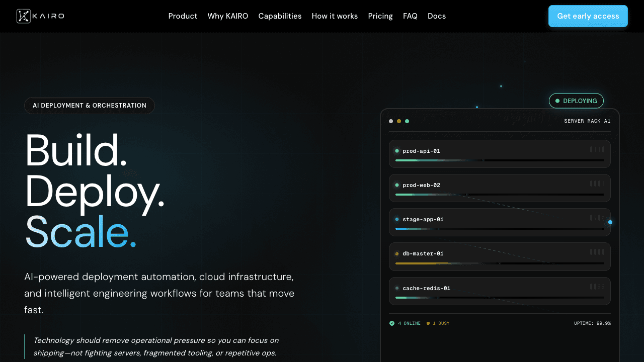644x362 pixels.
Task: Select the 4 ONLINE status text
Action: (x=409, y=323)
